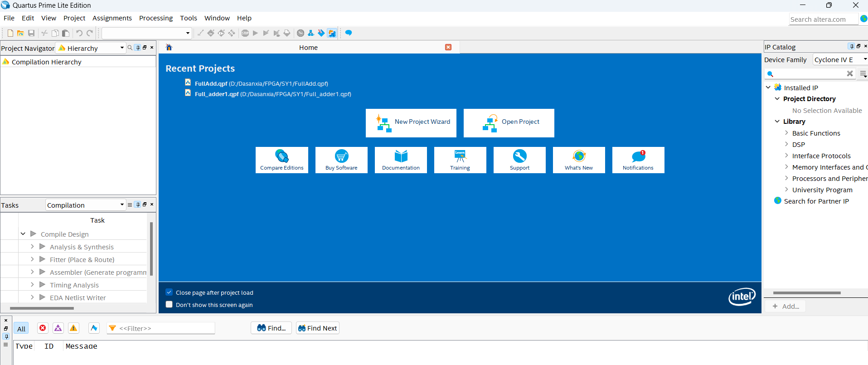Click the Paste clipboard toolbar icon

pos(66,33)
